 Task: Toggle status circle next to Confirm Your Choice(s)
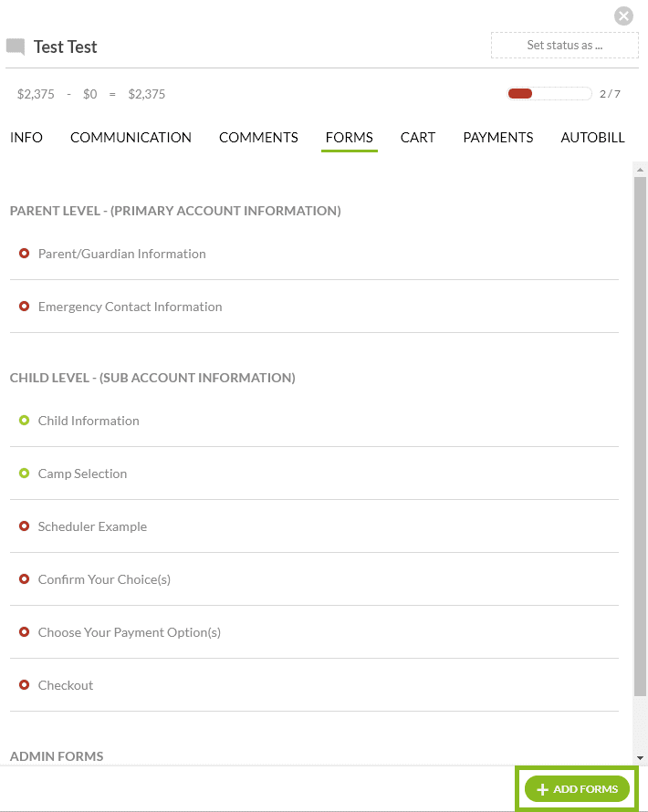(24, 579)
